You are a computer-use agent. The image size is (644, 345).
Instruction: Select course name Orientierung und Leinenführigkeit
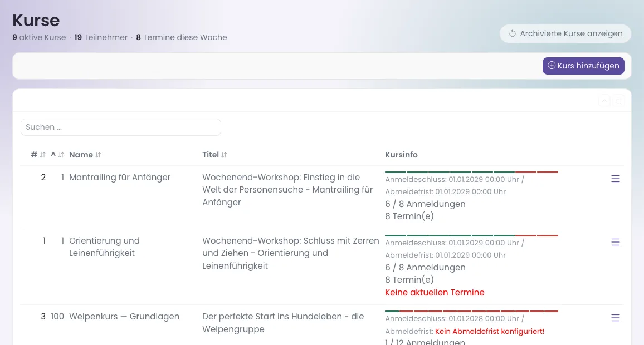[x=104, y=247]
